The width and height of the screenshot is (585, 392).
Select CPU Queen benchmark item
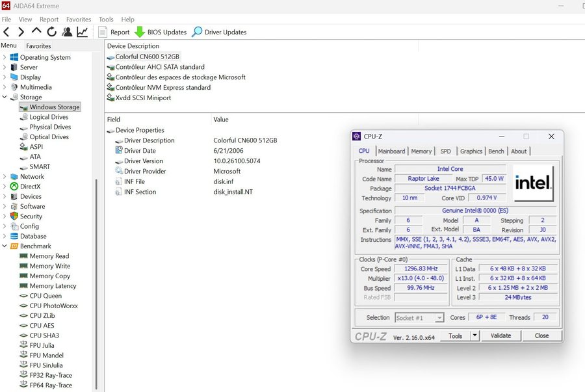tap(45, 296)
